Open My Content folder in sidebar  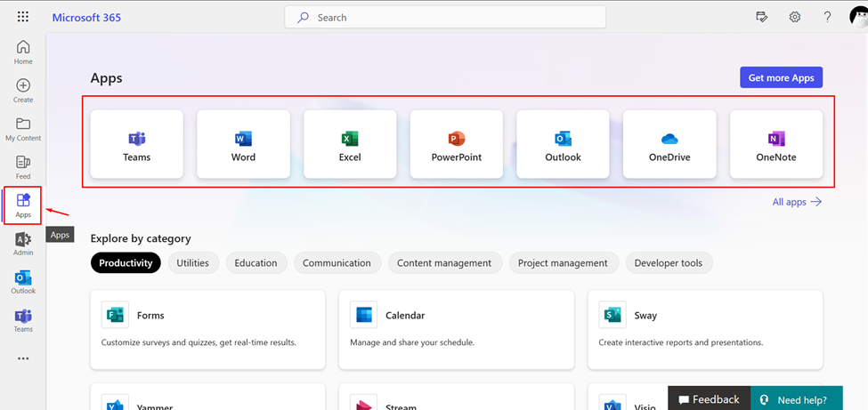[x=23, y=129]
